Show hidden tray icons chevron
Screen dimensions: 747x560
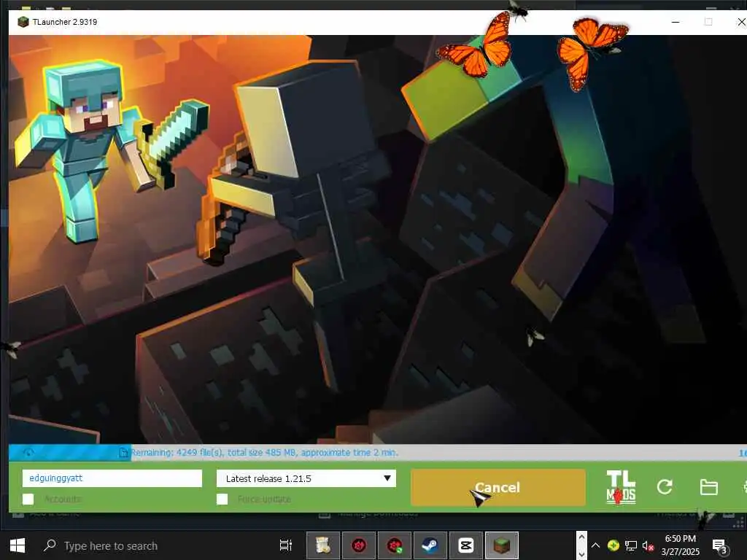pos(595,545)
